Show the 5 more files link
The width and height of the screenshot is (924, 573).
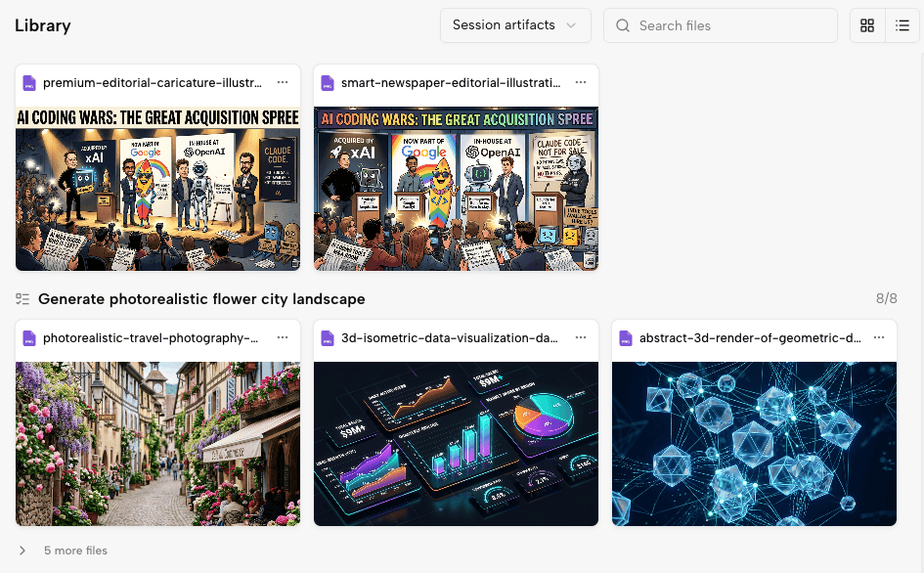[75, 551]
